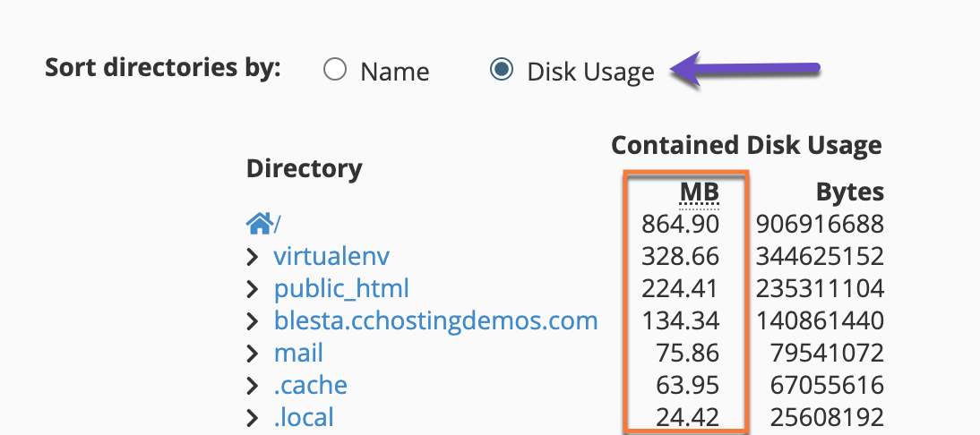Open the mail directory link
Viewport: 980px width, 435px height.
[x=298, y=354]
